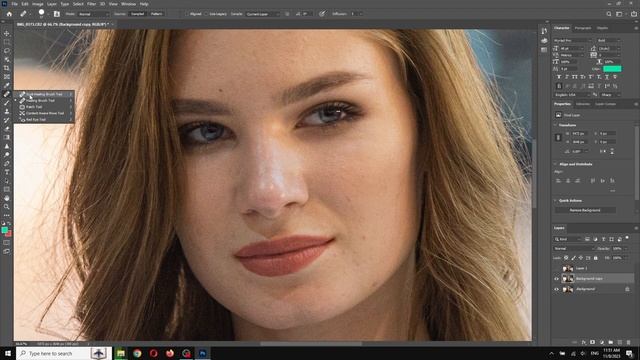Choose Content-Aware Move Tool from flyout
The image size is (640, 360).
click(44, 113)
